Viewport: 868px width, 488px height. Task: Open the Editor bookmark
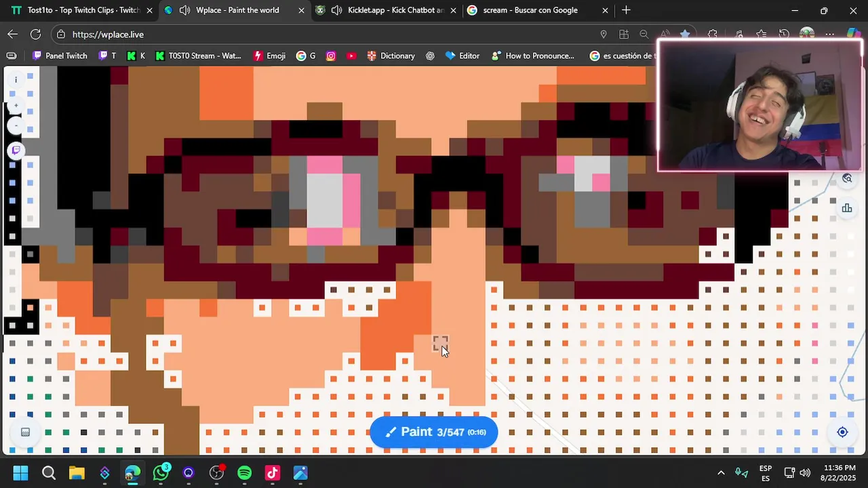pos(462,56)
